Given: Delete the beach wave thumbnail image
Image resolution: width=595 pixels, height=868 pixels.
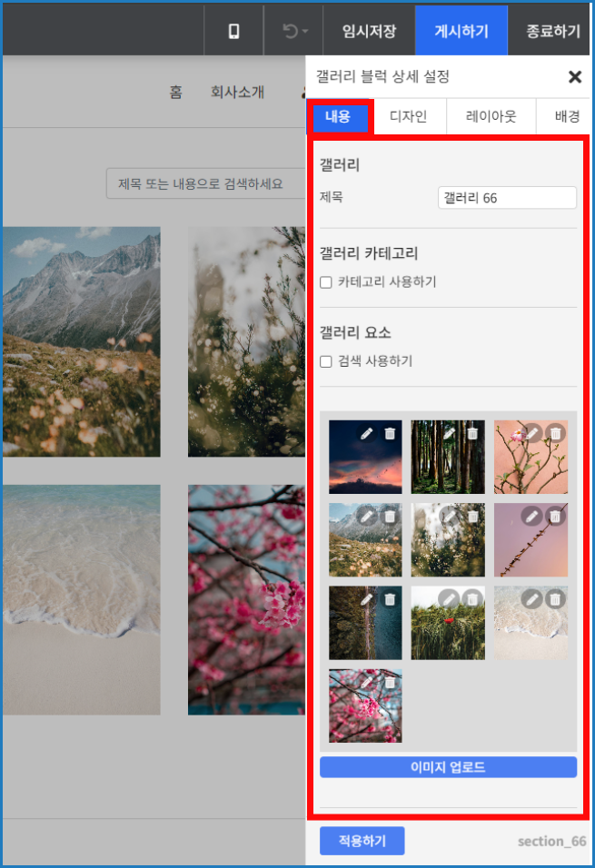Looking at the screenshot, I should [x=555, y=599].
